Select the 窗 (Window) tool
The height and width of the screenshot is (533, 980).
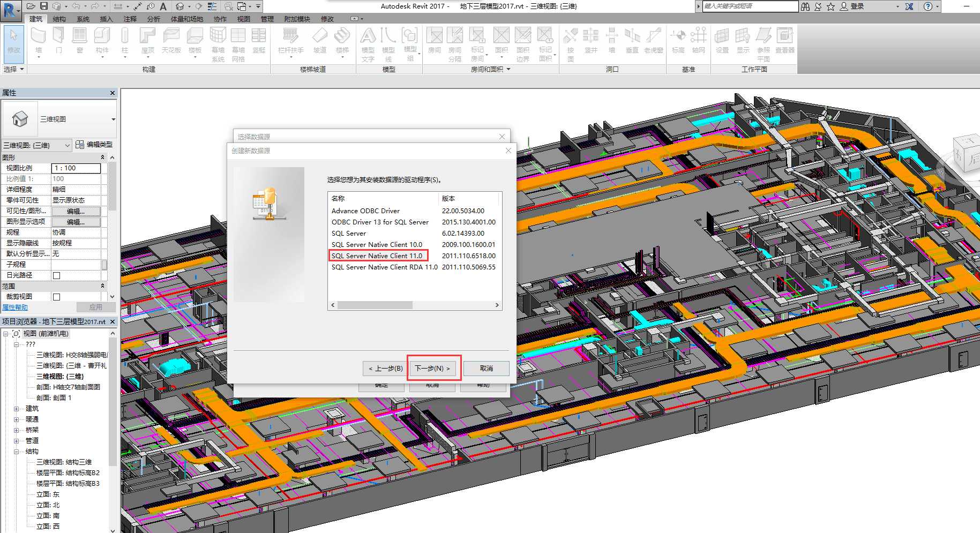coord(80,41)
